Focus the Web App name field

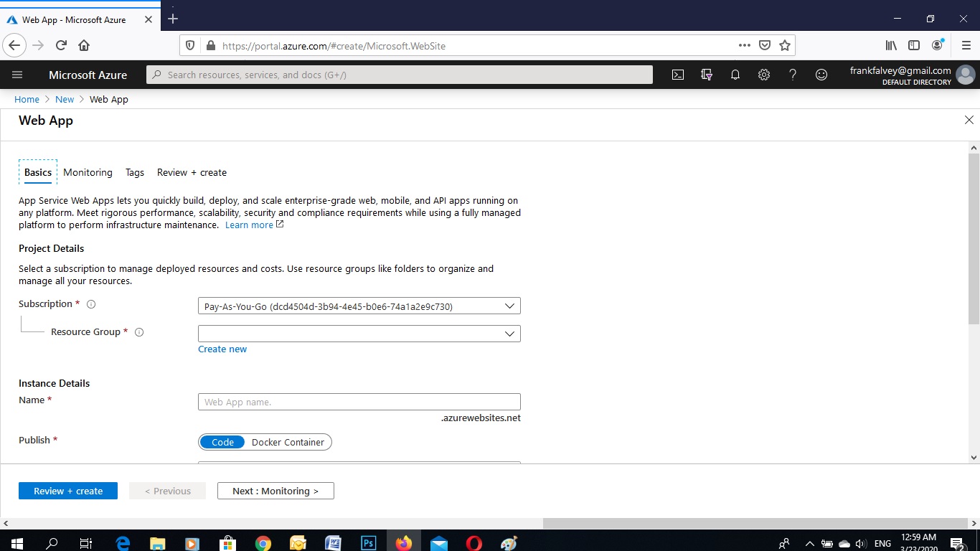(359, 402)
